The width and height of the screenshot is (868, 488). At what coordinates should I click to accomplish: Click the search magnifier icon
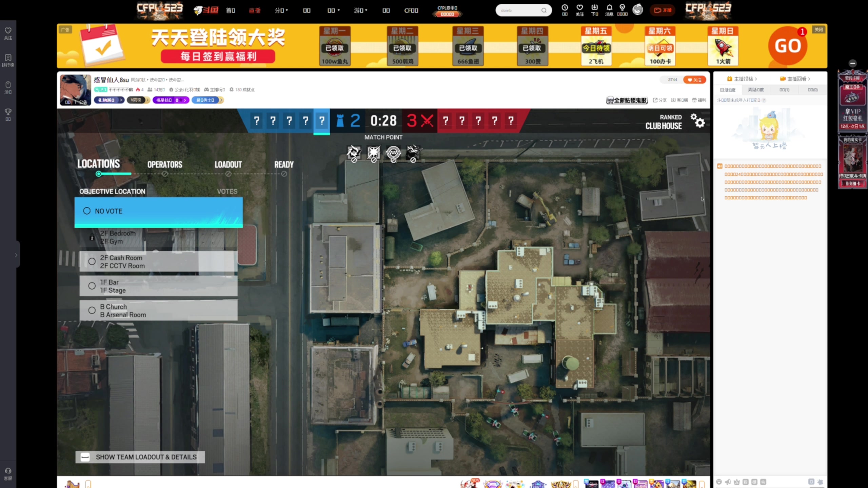click(x=544, y=10)
